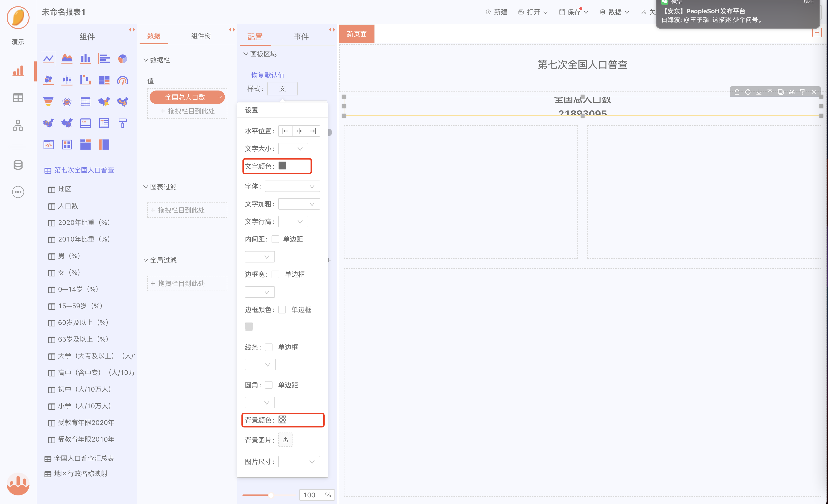
Task: Click the refresh icon on component toolbar
Action: click(748, 92)
